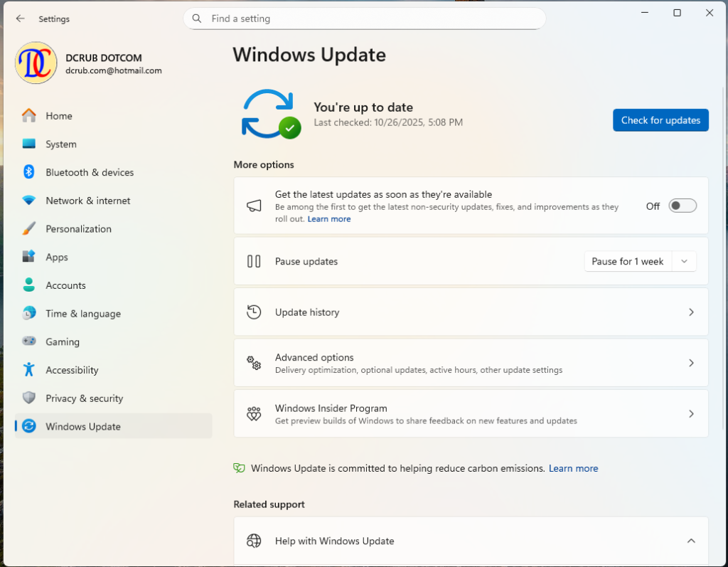
Task: Click the Accessibility figure icon
Action: pos(28,369)
